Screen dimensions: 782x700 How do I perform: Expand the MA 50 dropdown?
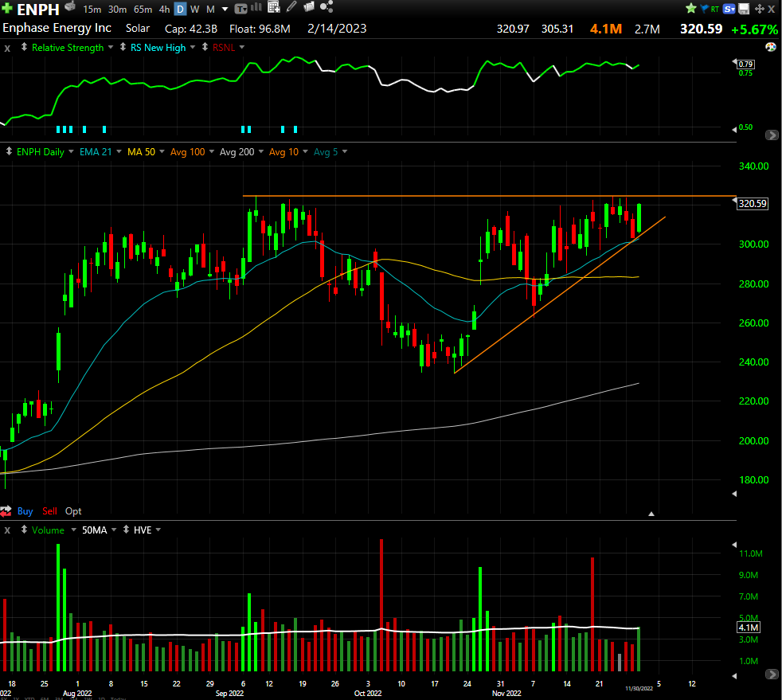pyautogui.click(x=162, y=151)
